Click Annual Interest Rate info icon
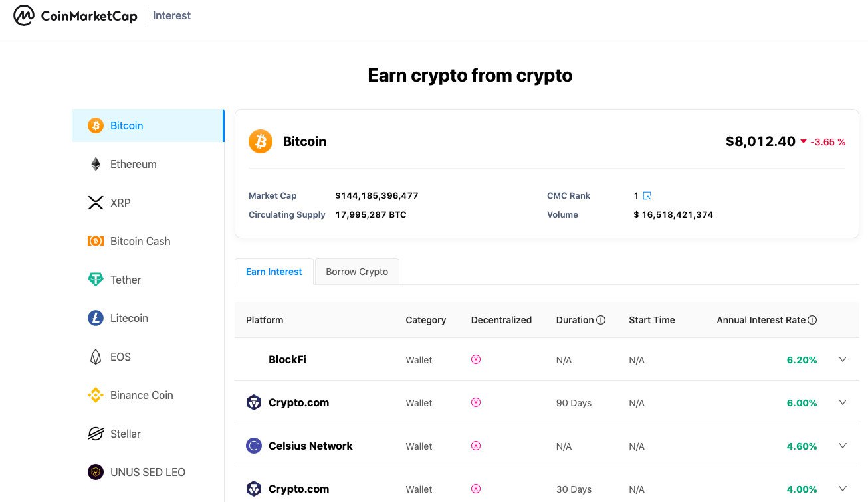This screenshot has width=868, height=502. tap(812, 320)
